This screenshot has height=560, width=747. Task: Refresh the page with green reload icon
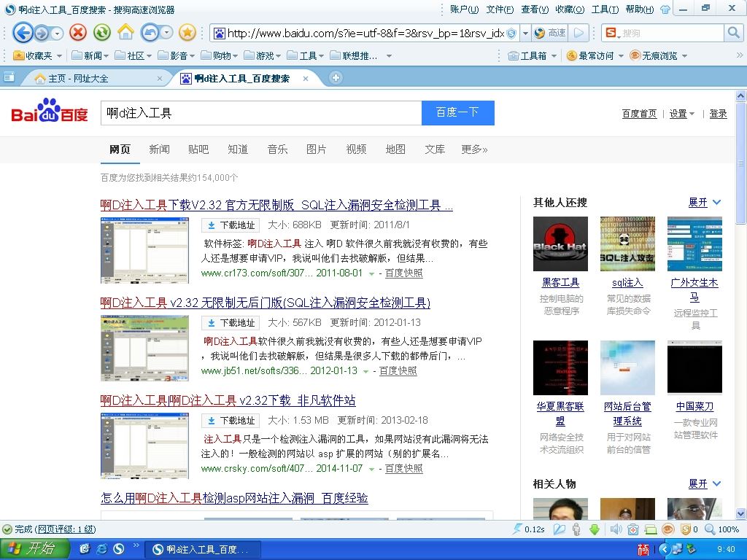pyautogui.click(x=102, y=32)
